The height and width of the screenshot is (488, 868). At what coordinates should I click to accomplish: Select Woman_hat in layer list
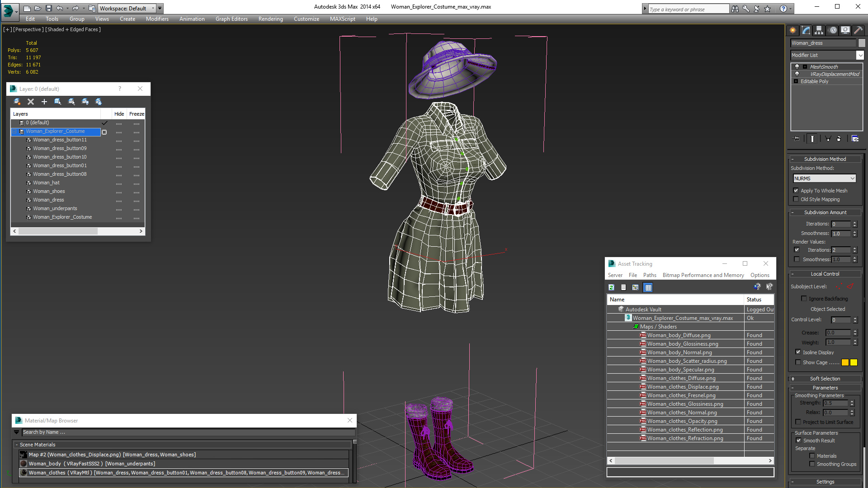click(46, 183)
